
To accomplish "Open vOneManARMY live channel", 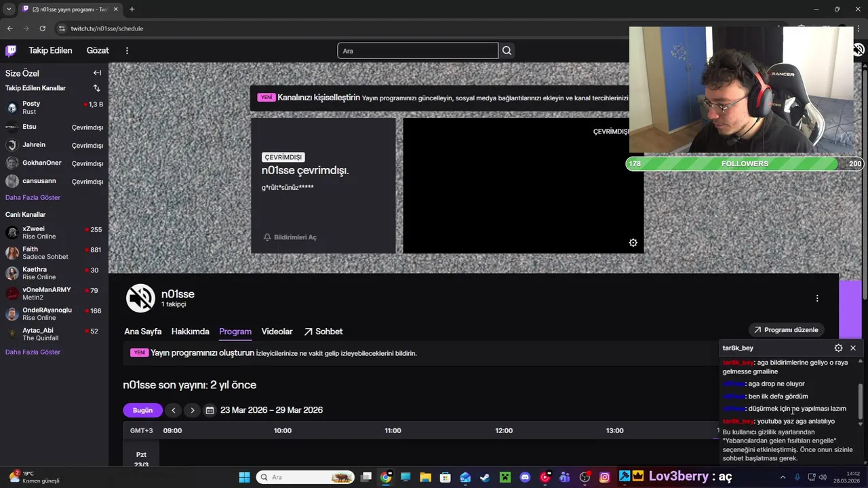I will [x=54, y=293].
